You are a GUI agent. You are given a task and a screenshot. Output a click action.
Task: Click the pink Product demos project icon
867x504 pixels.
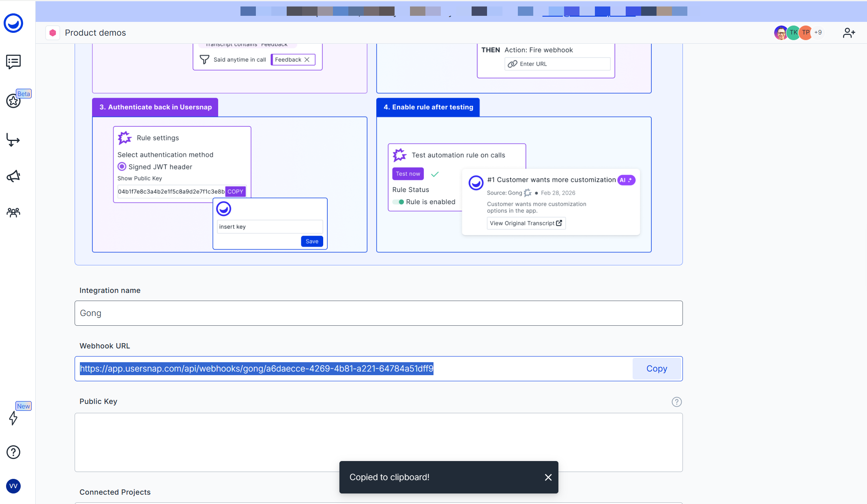(x=53, y=33)
